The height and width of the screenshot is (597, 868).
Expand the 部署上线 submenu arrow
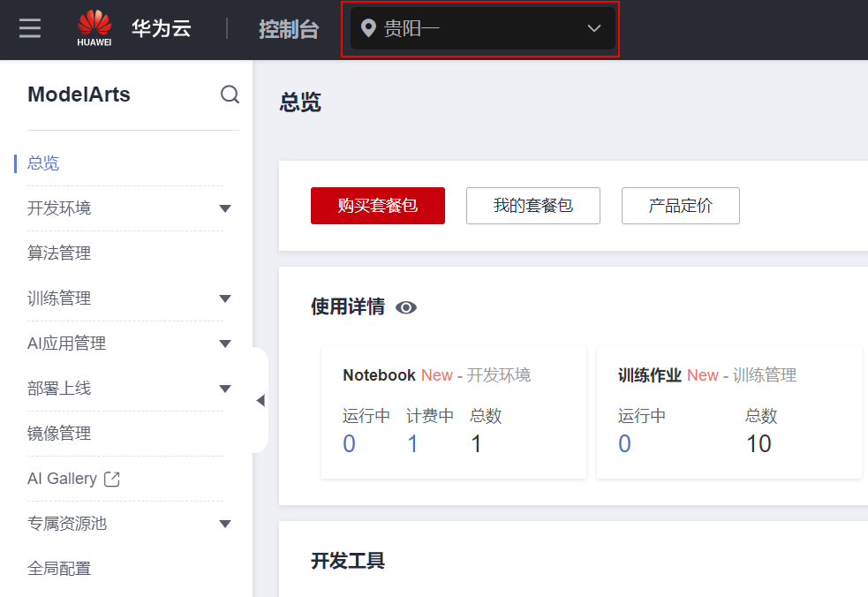(225, 389)
